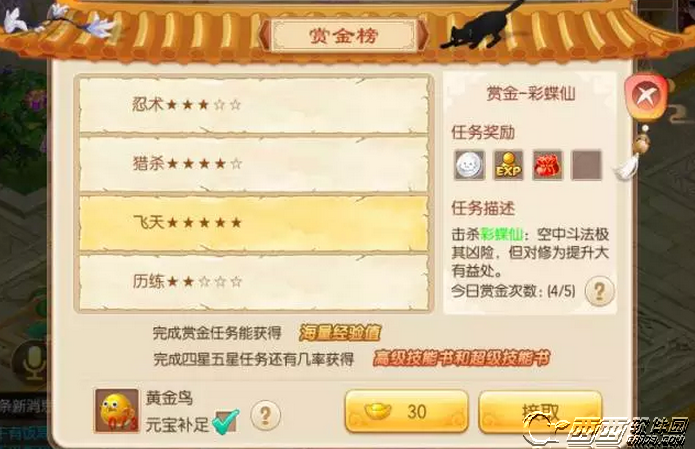Click the green 彩蝶仙 target link
The width and height of the screenshot is (695, 449).
(x=502, y=234)
